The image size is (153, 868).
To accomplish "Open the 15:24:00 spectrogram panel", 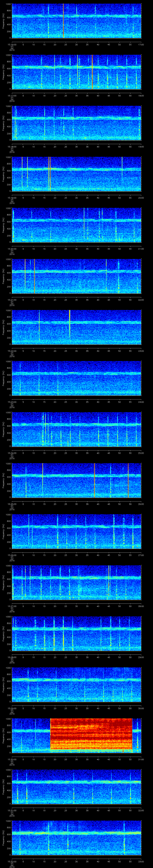I will pos(77,429).
